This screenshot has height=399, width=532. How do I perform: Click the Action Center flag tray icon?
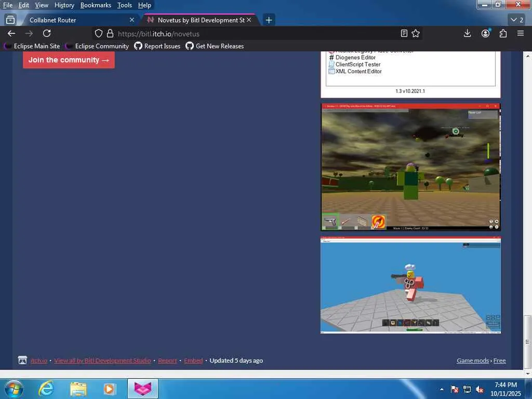[x=455, y=389]
